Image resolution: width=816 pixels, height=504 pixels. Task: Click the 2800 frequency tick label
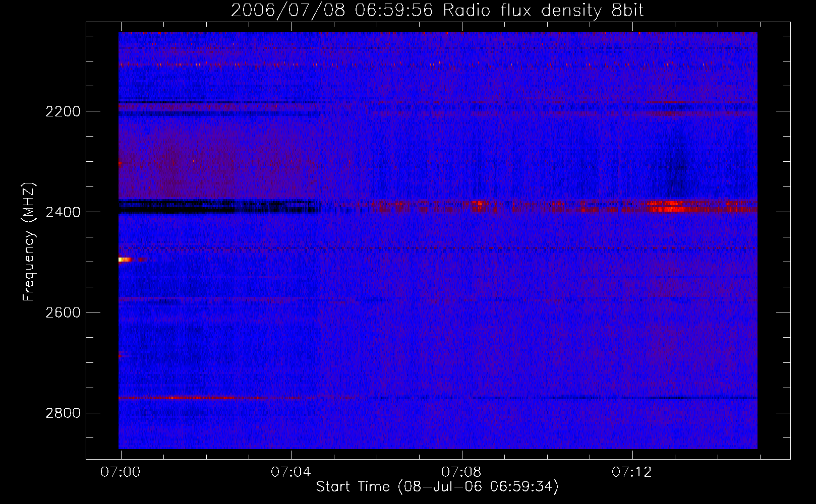point(63,413)
